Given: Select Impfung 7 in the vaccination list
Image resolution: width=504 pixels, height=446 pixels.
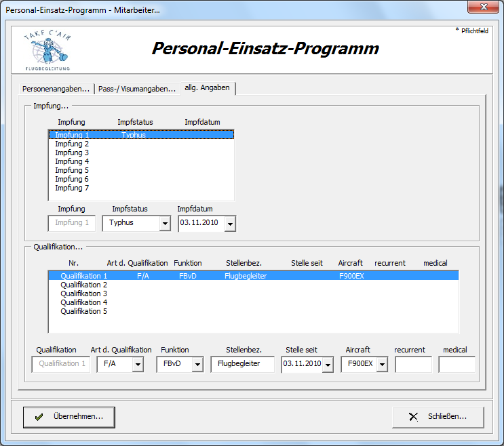Looking at the screenshot, I should 72,188.
